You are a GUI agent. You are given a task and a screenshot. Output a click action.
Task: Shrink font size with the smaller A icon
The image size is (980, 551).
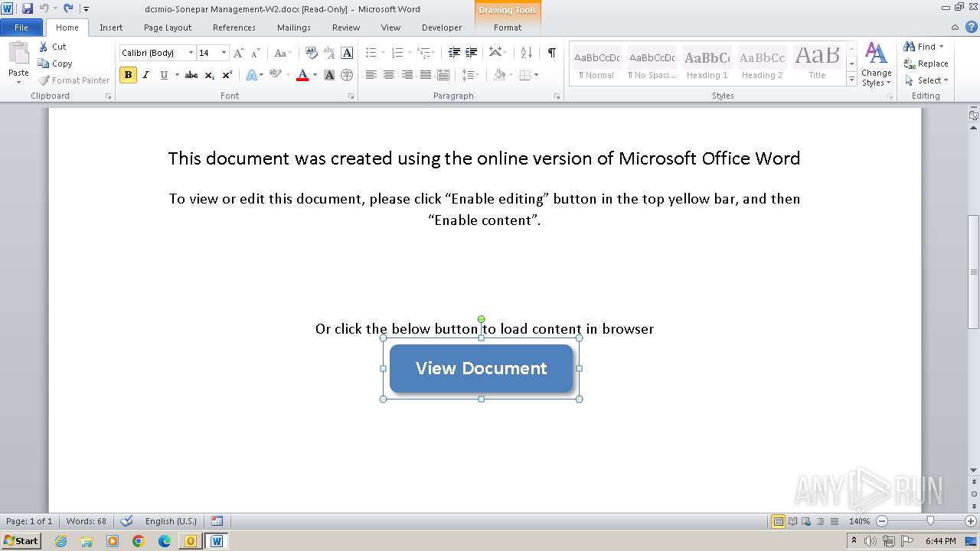pos(256,53)
